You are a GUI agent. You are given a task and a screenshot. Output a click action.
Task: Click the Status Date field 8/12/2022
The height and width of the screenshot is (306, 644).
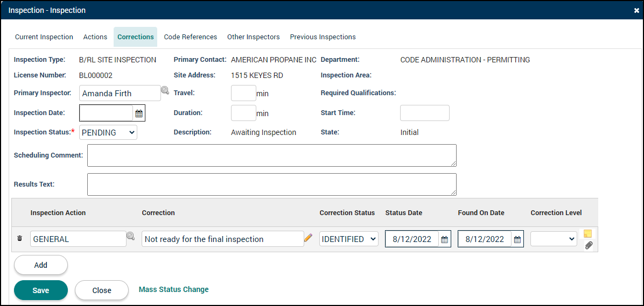click(x=412, y=239)
